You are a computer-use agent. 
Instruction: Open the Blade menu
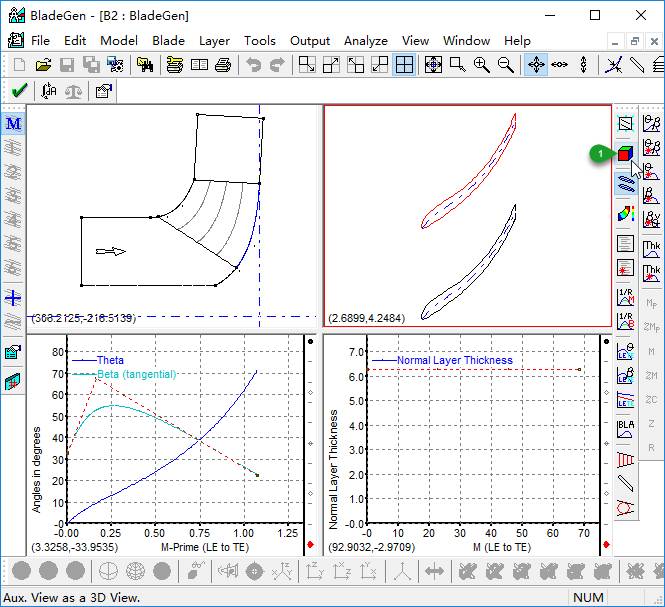(x=168, y=41)
